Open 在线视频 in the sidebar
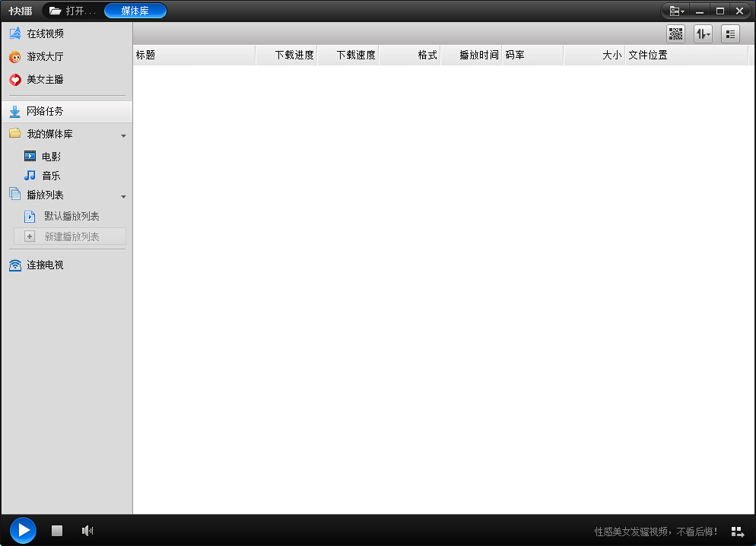Viewport: 756px width, 546px height. click(45, 34)
